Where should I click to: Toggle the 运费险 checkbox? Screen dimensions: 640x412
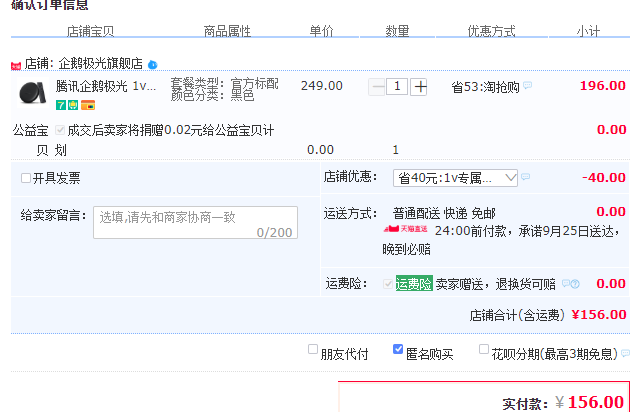click(388, 283)
